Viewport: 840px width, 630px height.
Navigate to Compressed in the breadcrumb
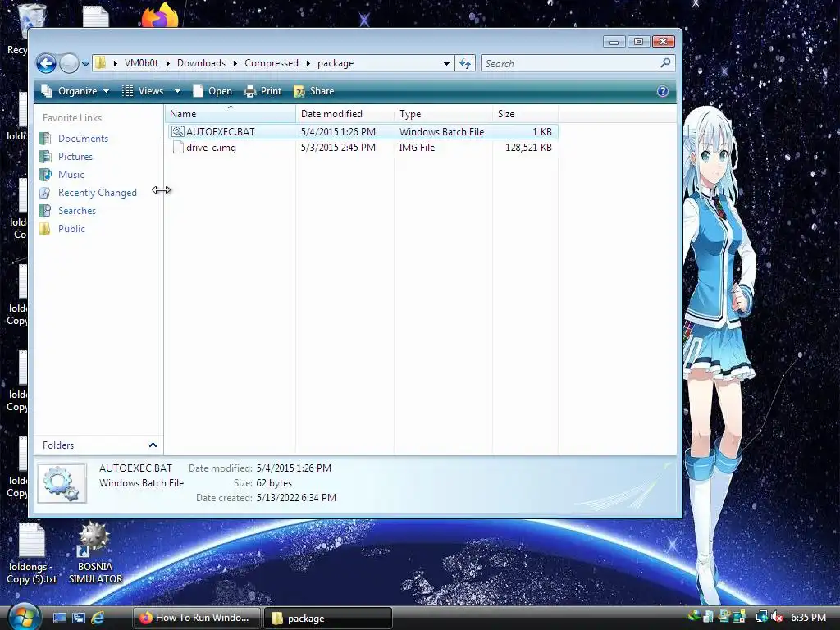pos(271,63)
